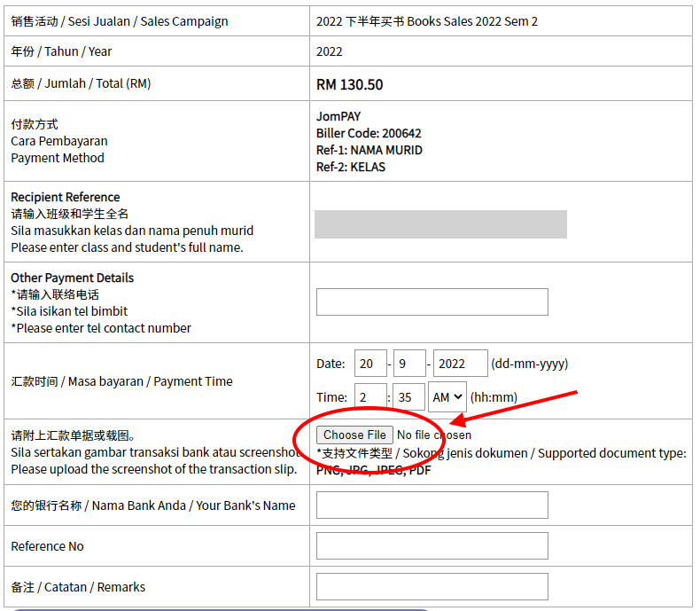Viewport: 700px width, 611px height.
Task: Click the Reference No text box
Action: pos(432,546)
